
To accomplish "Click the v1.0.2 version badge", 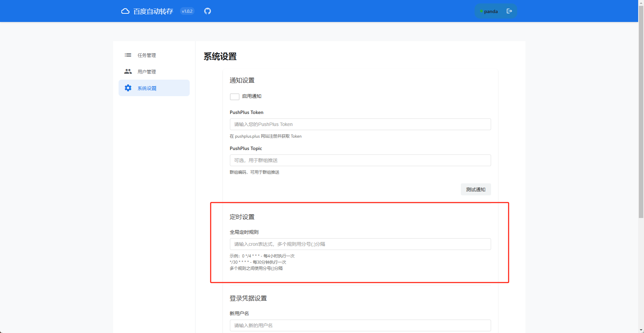I will point(187,11).
